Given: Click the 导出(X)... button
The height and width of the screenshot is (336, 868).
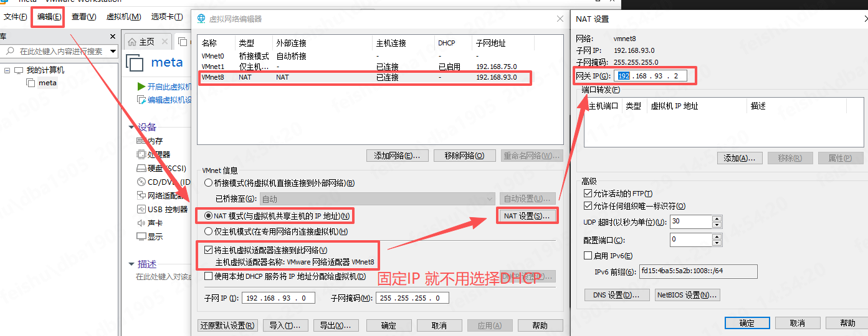Looking at the screenshot, I should click(x=335, y=325).
